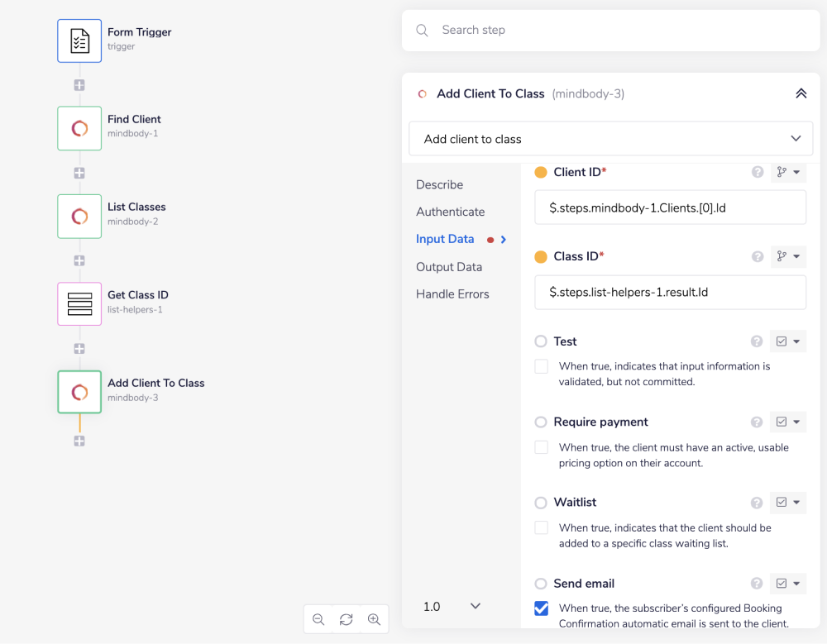Switch to the Handle Errors tab
Viewport: 827px width, 644px height.
[452, 294]
